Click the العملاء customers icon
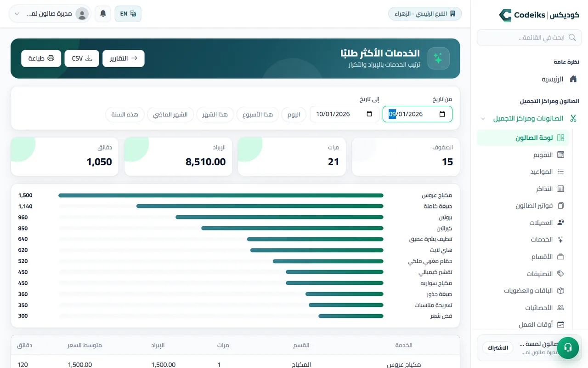 pos(560,223)
